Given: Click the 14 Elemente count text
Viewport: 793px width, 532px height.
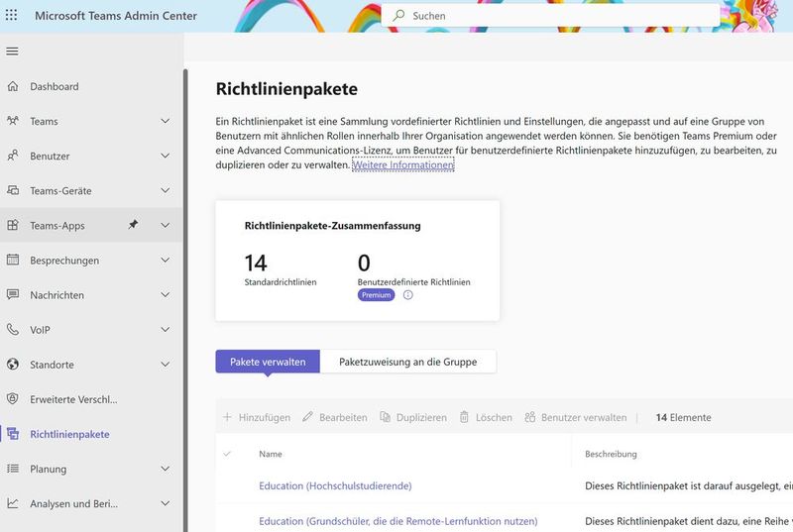Looking at the screenshot, I should pyautogui.click(x=683, y=417).
